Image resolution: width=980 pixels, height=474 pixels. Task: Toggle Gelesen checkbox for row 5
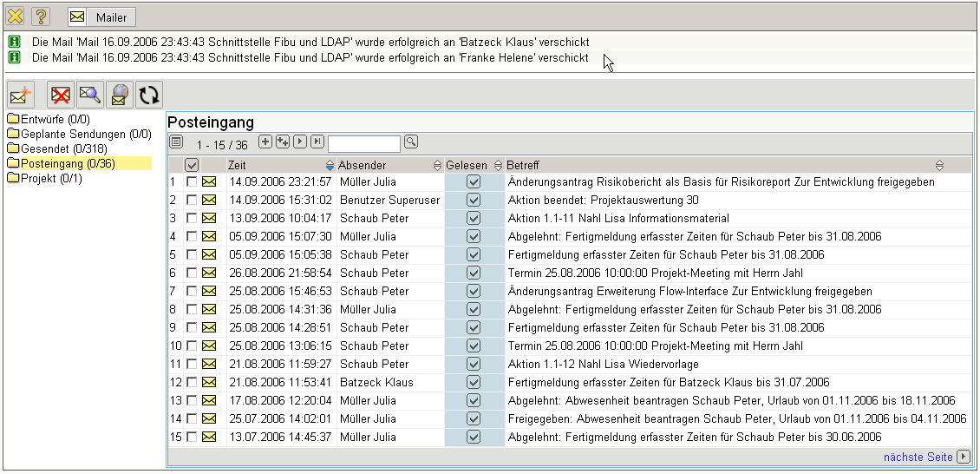[473, 255]
